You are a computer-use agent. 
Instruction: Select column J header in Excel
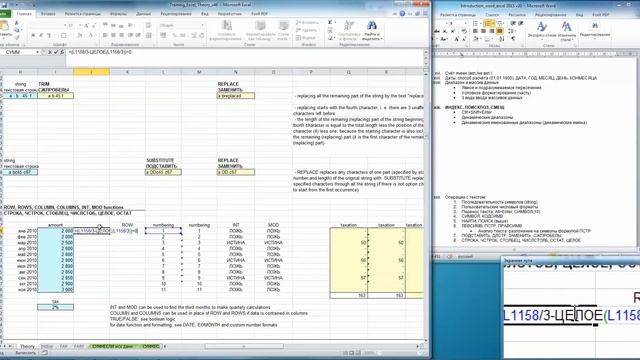tap(91, 72)
